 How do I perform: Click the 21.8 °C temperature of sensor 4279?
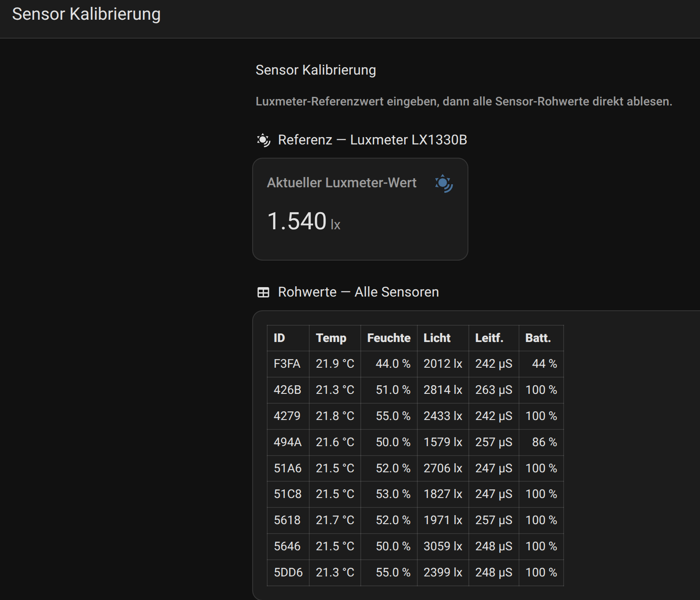[335, 416]
